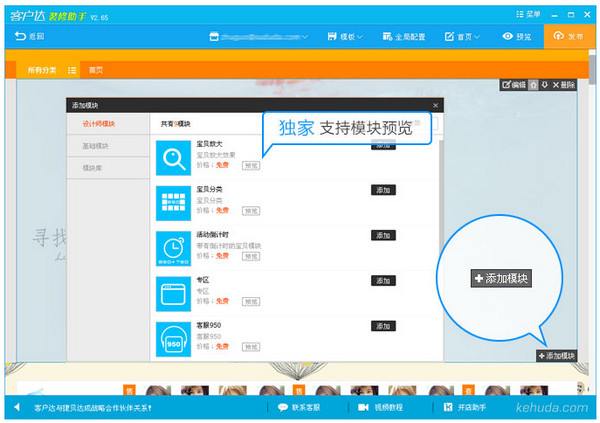600x423 pixels.
Task: Preview the 宝贝放大 module
Action: tap(251, 165)
